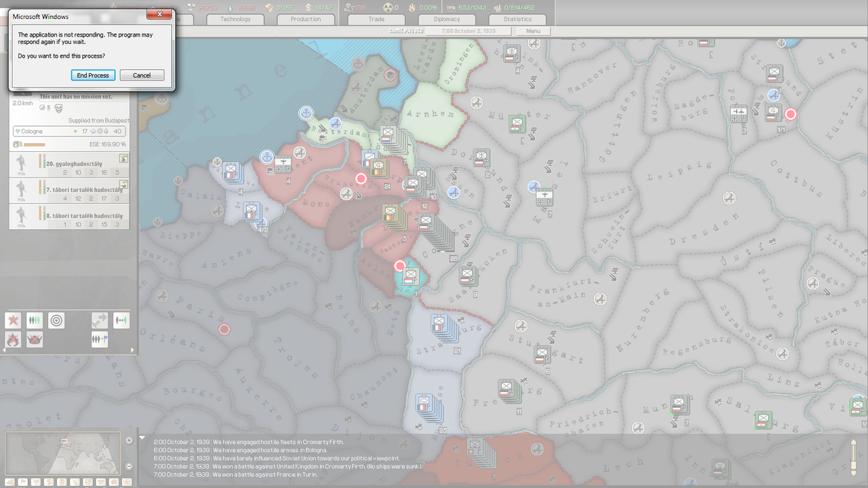Click brigade icon on 7. tábori tartalék row
The image size is (868, 488).
[123, 184]
